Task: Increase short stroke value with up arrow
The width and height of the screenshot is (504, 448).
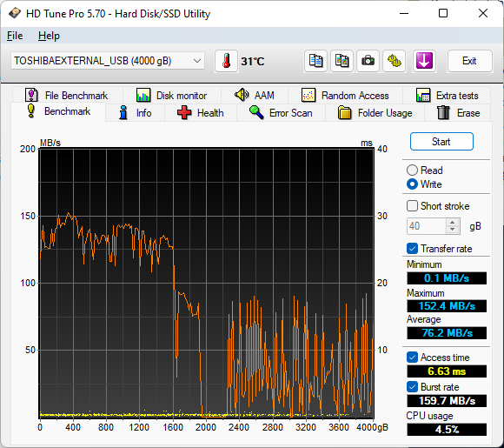Action: coord(453,223)
